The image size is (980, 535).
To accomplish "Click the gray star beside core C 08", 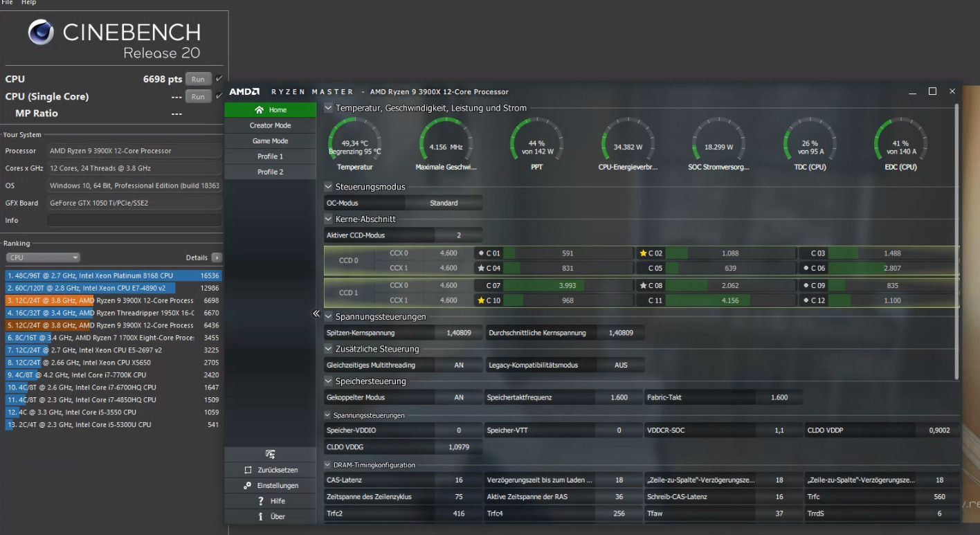I will [x=643, y=285].
